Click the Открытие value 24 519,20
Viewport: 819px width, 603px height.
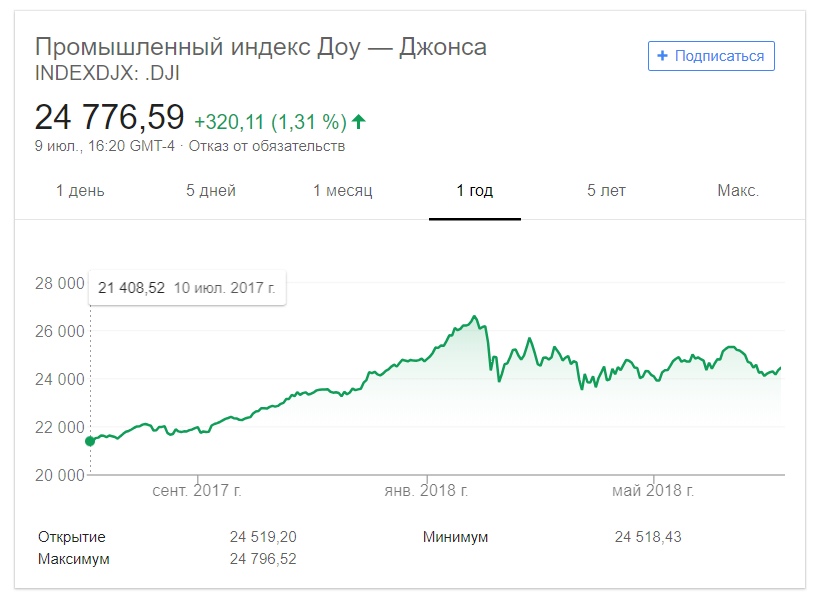coord(263,537)
